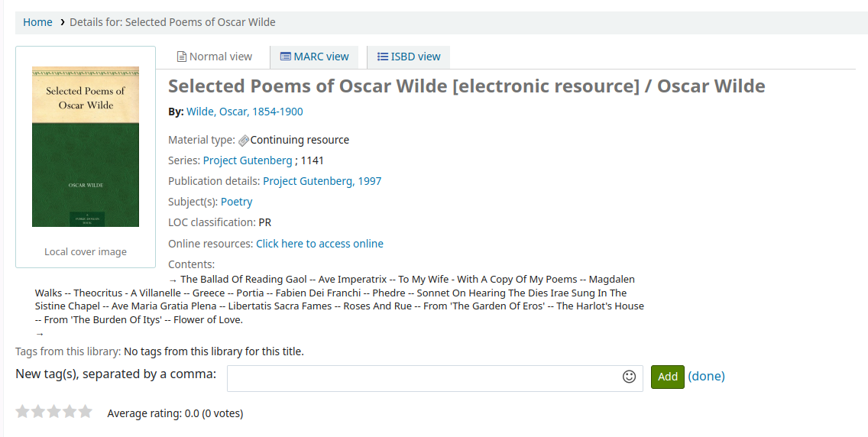Click the first rating star
The width and height of the screenshot is (868, 437).
point(23,412)
